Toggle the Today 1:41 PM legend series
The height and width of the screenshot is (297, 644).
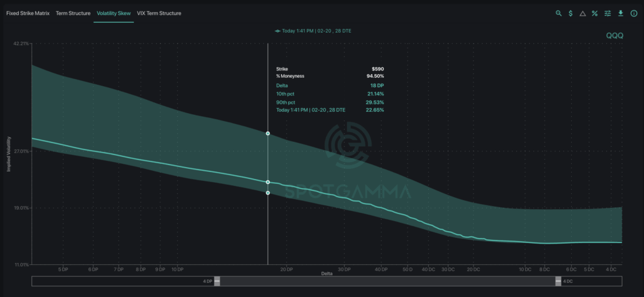(x=310, y=30)
